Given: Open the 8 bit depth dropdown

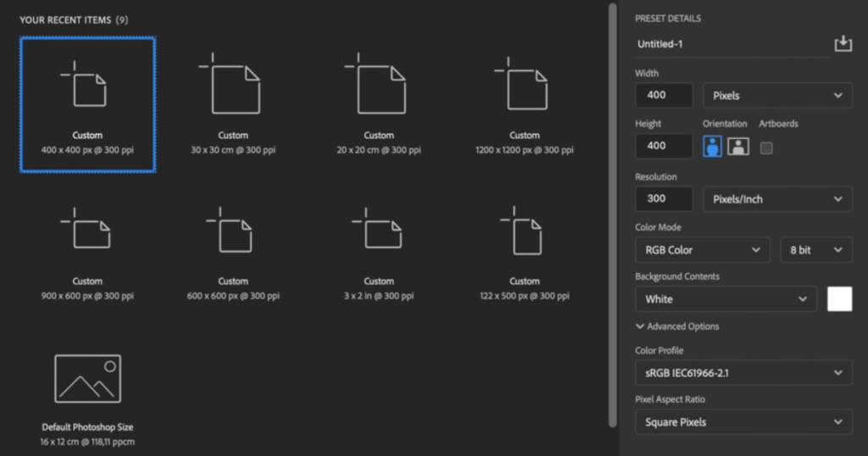Looking at the screenshot, I should click(x=816, y=249).
